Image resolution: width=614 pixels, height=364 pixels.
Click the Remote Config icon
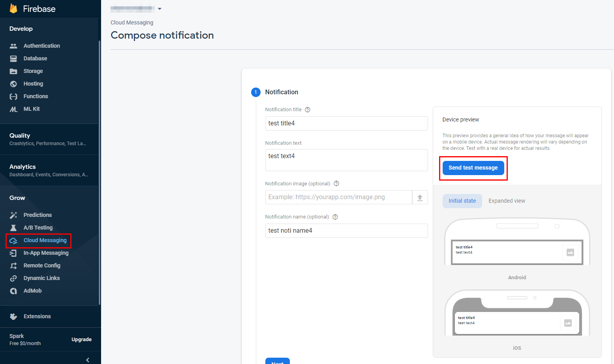click(13, 265)
